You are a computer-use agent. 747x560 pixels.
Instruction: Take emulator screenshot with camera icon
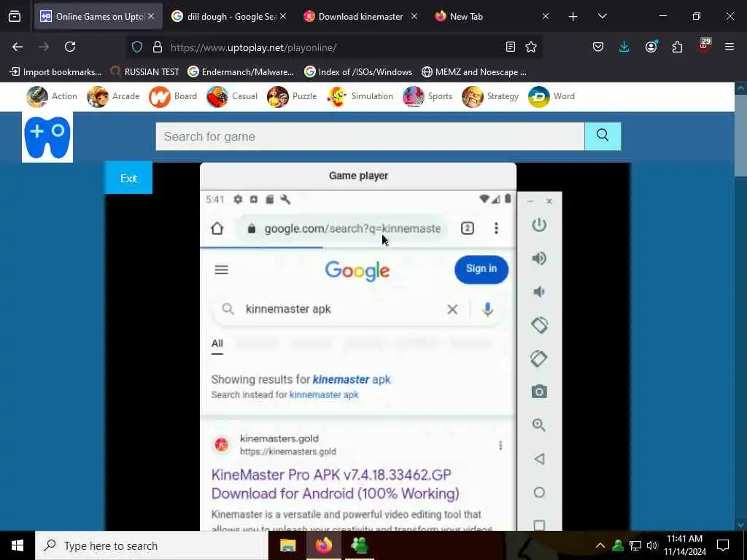(x=539, y=392)
